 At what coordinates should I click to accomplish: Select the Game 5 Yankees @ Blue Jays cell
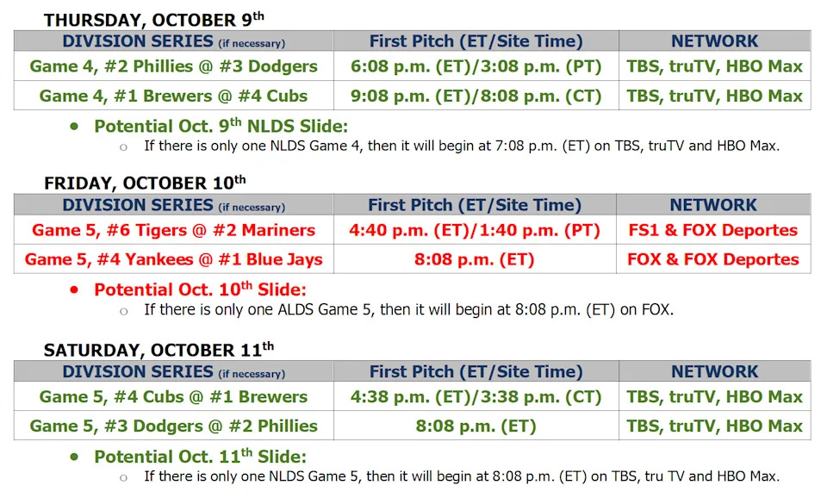(x=173, y=259)
